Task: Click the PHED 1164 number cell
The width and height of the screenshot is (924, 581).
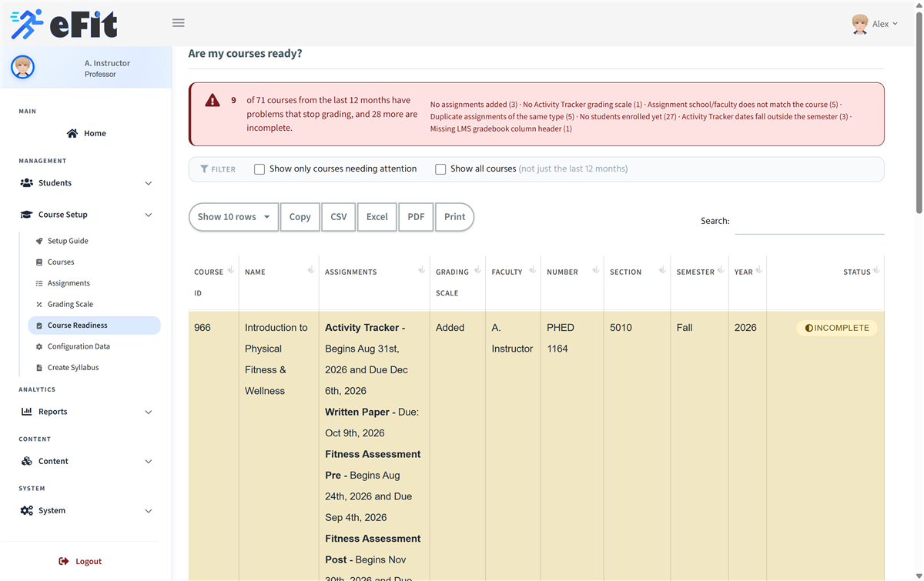Action: tap(561, 339)
